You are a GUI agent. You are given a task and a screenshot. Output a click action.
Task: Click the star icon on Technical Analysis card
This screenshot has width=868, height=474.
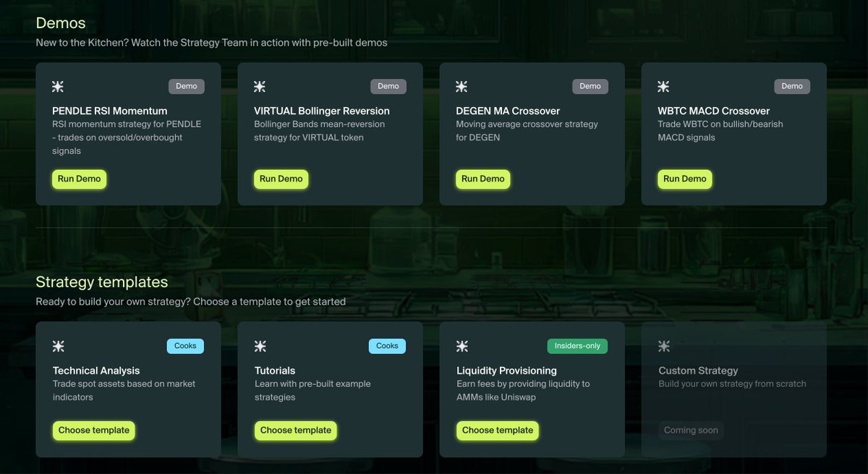pos(58,347)
